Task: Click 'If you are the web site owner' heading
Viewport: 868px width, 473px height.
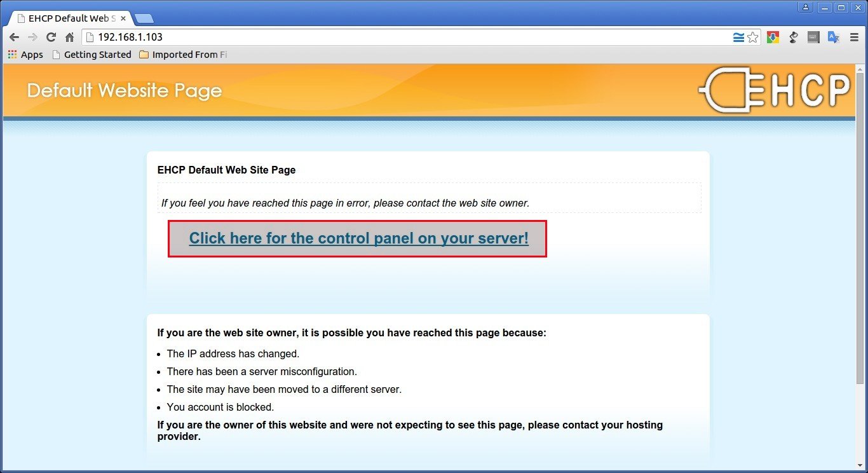Action: coord(351,332)
